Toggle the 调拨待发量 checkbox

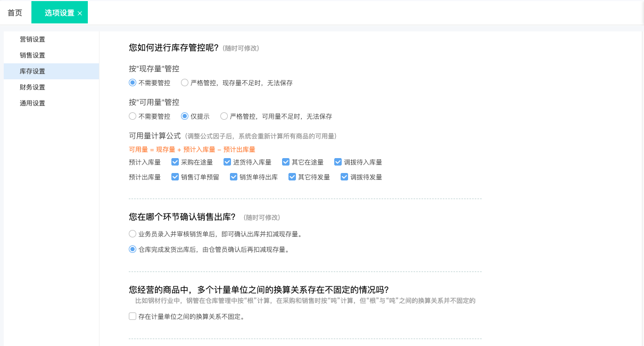pos(344,177)
